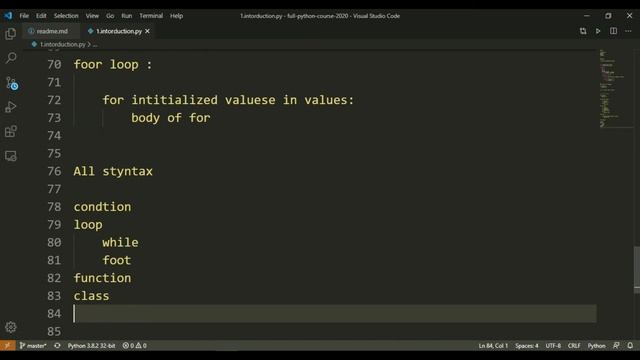Open the Selection menu
Image resolution: width=640 pixels, height=360 pixels.
click(66, 16)
